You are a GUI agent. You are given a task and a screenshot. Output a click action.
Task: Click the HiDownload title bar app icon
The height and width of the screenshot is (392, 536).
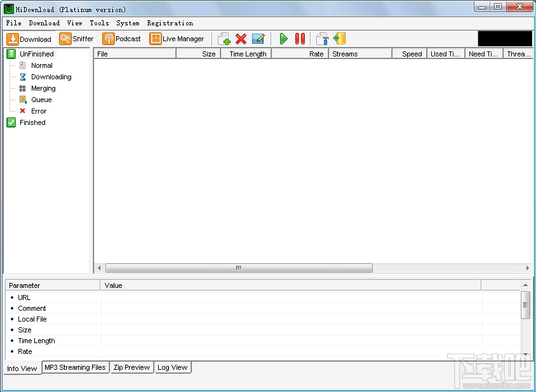click(8, 9)
